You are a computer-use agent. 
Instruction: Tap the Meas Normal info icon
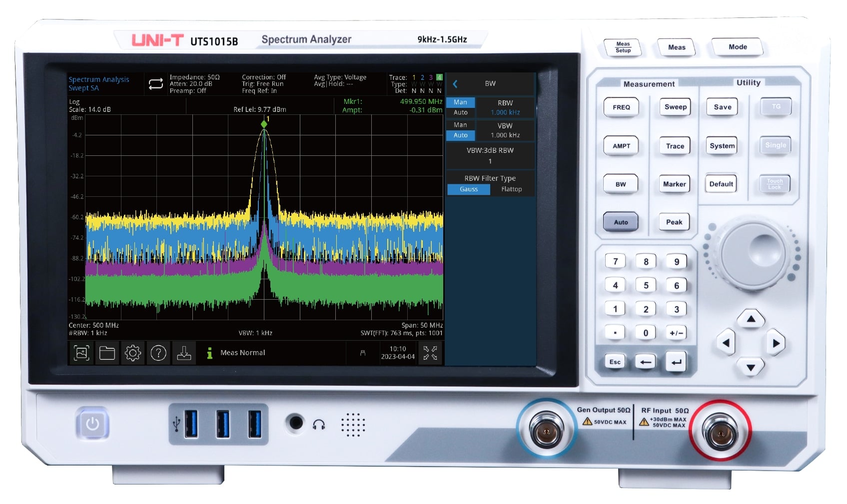click(210, 353)
